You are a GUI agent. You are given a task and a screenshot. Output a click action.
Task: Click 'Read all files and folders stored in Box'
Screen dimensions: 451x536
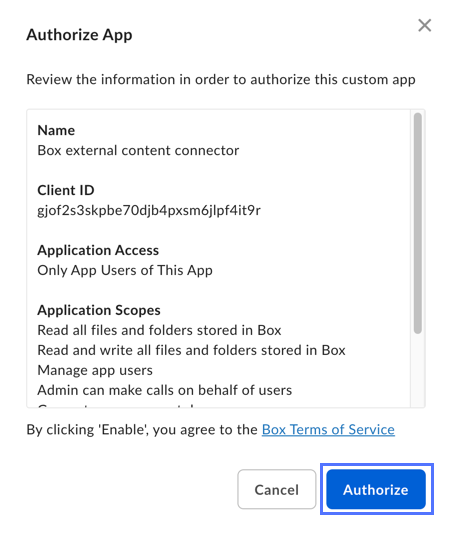[159, 330]
